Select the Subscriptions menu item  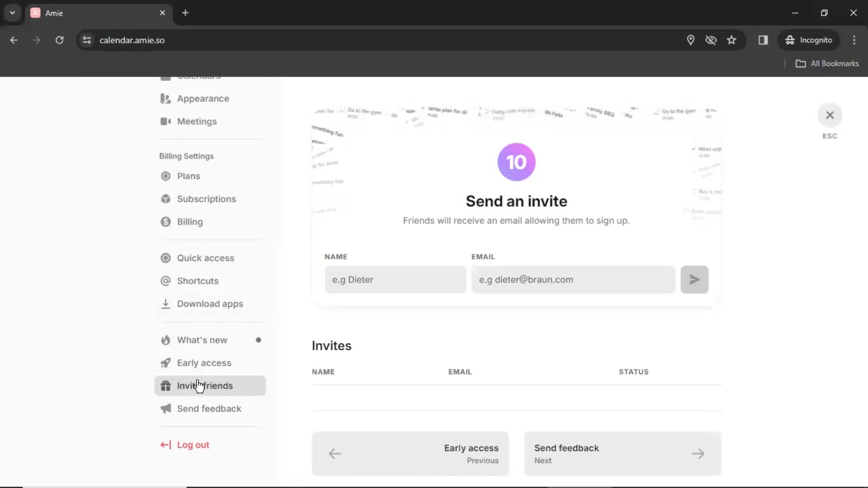pyautogui.click(x=206, y=199)
